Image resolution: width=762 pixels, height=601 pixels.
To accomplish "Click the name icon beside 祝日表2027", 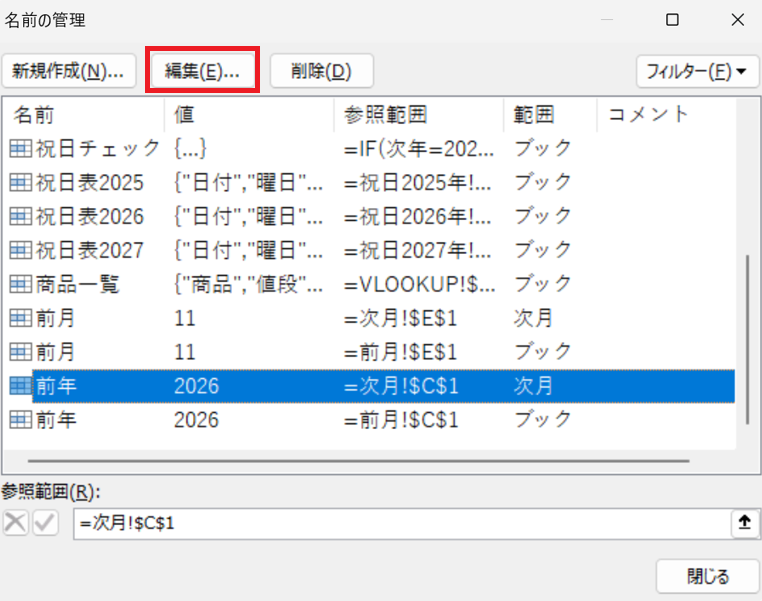I will (x=19, y=250).
